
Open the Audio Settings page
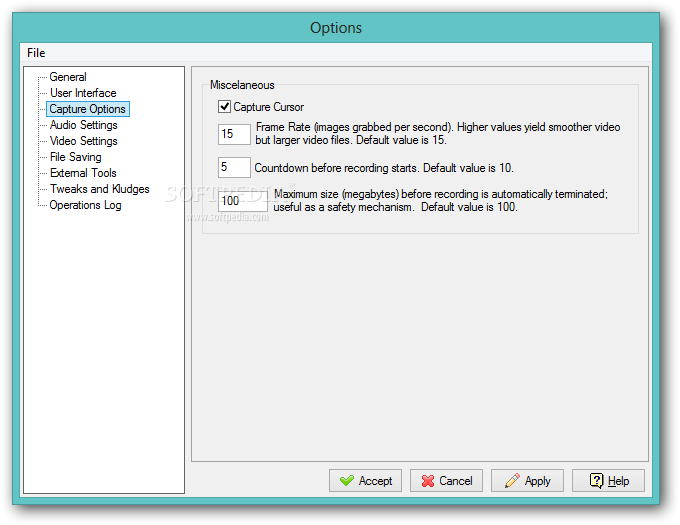(x=83, y=125)
